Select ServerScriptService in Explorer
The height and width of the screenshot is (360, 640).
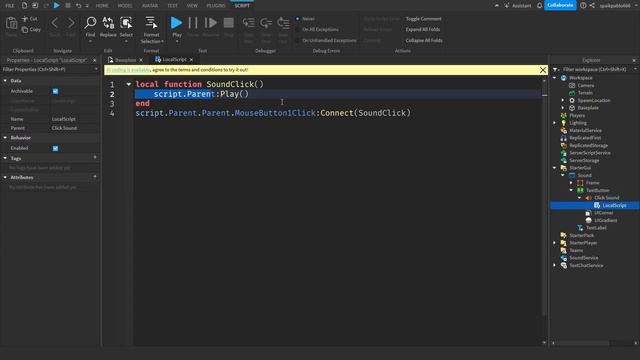[x=590, y=153]
